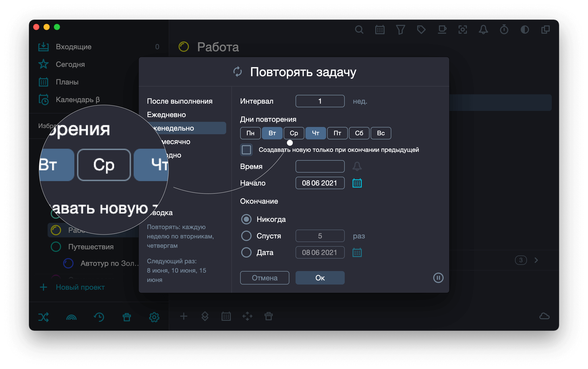Enable checkbox Создавать новую только при окончании
588x369 pixels.
point(246,150)
